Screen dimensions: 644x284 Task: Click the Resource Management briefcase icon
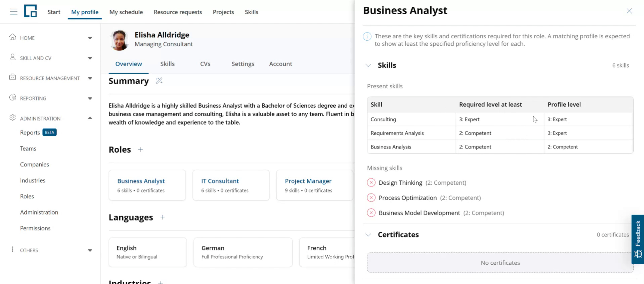click(x=12, y=77)
